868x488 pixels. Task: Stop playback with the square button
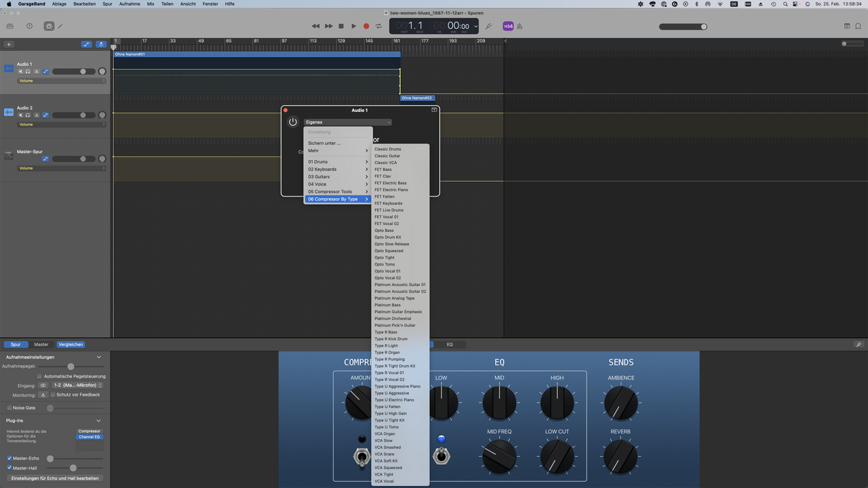pyautogui.click(x=341, y=26)
